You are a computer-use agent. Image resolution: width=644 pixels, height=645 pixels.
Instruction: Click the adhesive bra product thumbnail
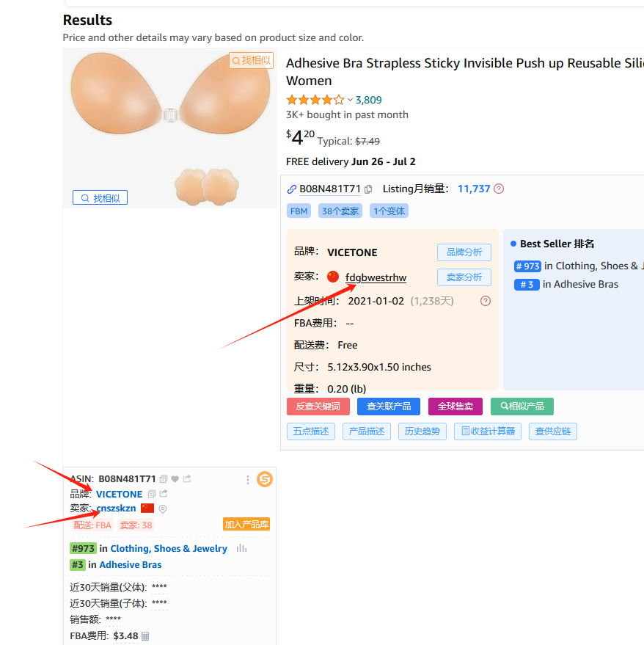click(169, 128)
